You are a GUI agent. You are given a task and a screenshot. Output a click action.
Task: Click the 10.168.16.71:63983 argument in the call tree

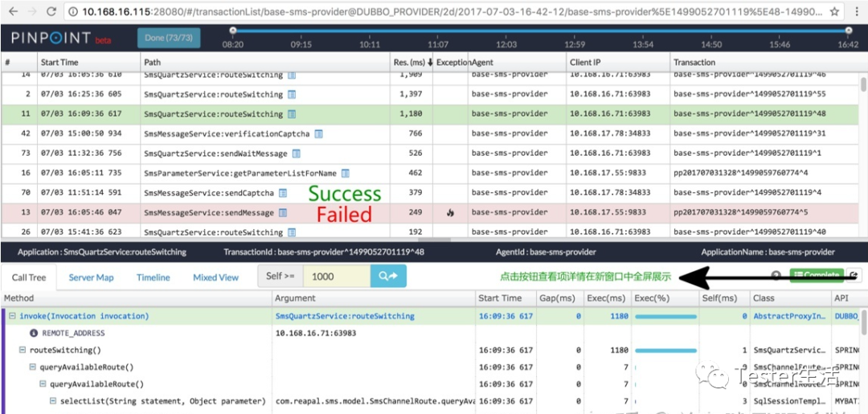[316, 333]
